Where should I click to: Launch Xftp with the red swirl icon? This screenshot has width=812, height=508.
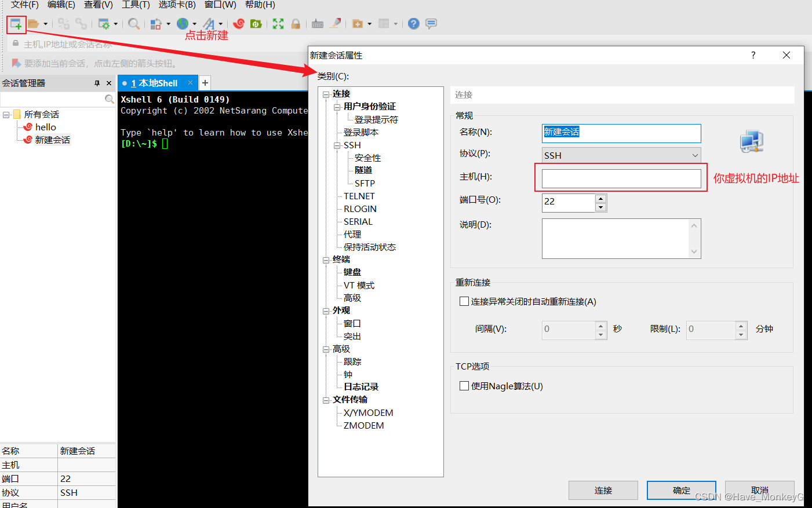[239, 24]
